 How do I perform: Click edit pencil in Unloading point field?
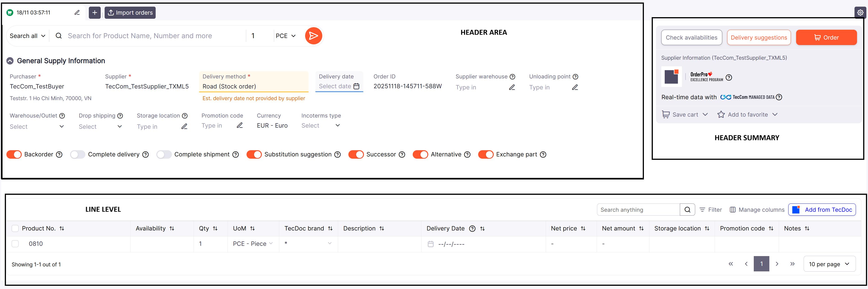tap(575, 88)
